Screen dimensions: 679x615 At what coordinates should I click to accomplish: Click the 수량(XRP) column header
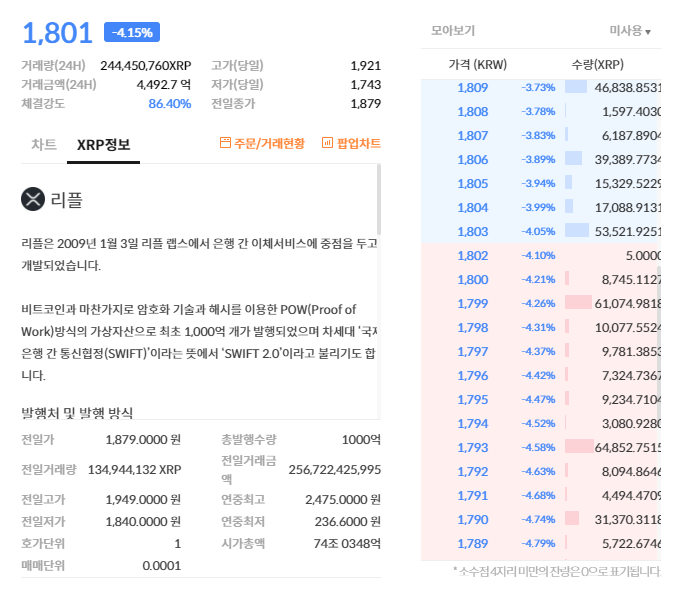pos(598,65)
